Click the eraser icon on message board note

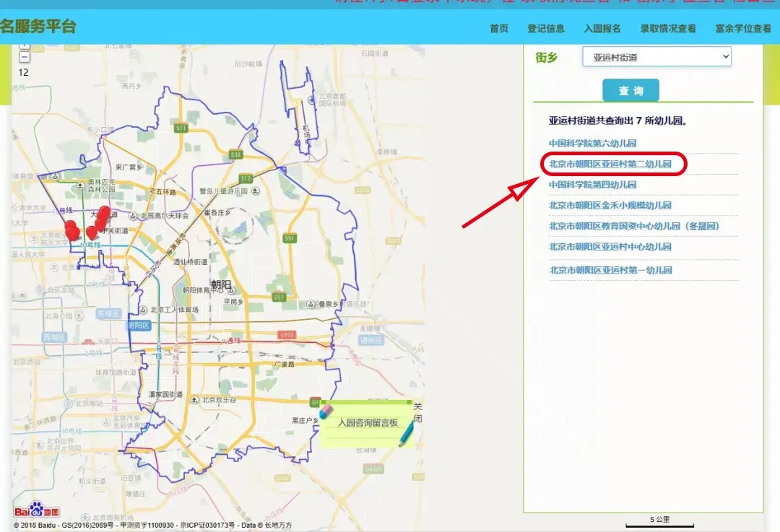326,411
